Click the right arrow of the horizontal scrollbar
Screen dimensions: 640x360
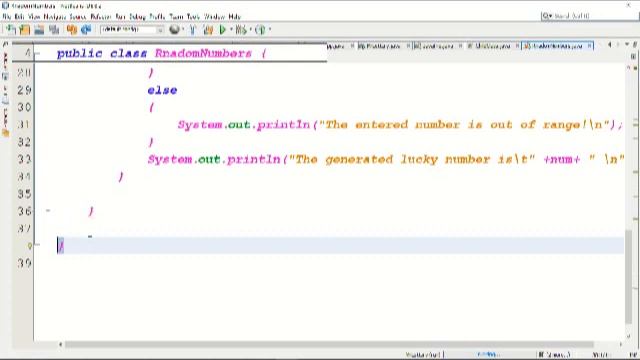click(x=621, y=344)
